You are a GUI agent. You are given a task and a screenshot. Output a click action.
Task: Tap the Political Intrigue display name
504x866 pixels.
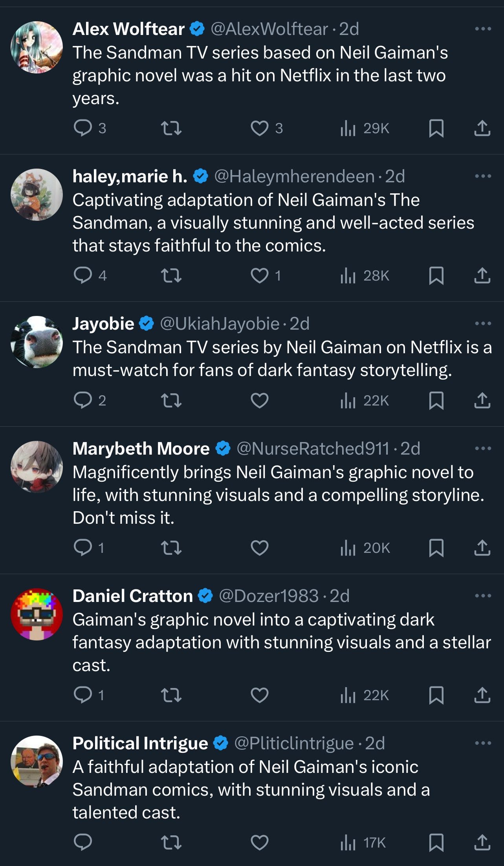(x=140, y=743)
